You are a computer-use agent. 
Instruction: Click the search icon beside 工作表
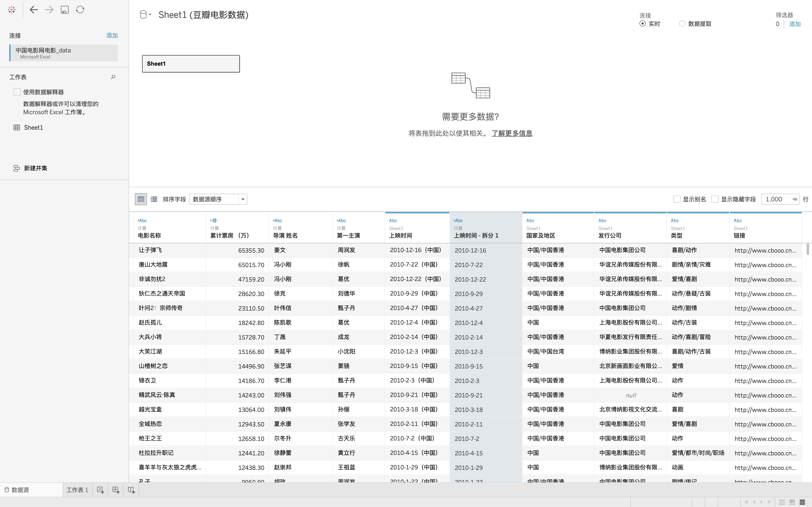(113, 77)
